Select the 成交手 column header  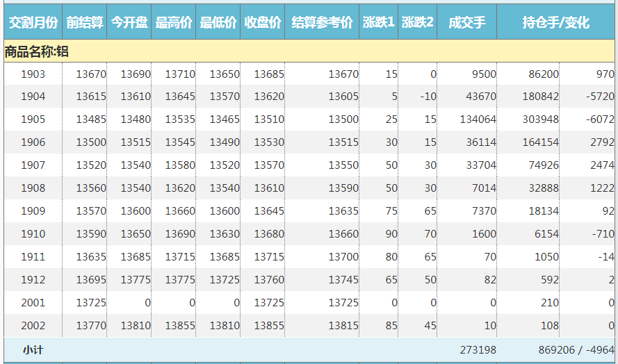click(x=467, y=23)
